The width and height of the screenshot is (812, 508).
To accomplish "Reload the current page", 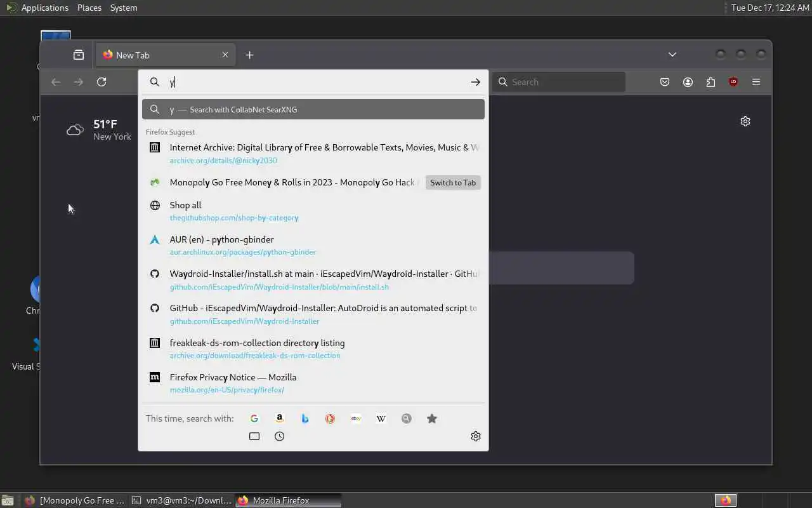I will 101,82.
